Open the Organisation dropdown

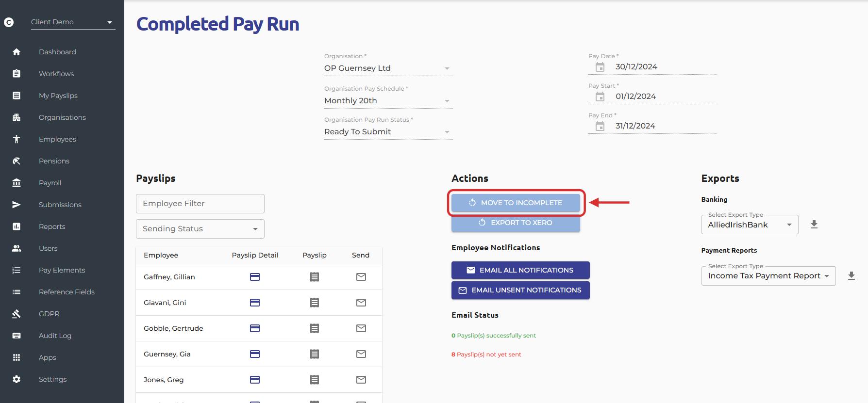(388, 68)
